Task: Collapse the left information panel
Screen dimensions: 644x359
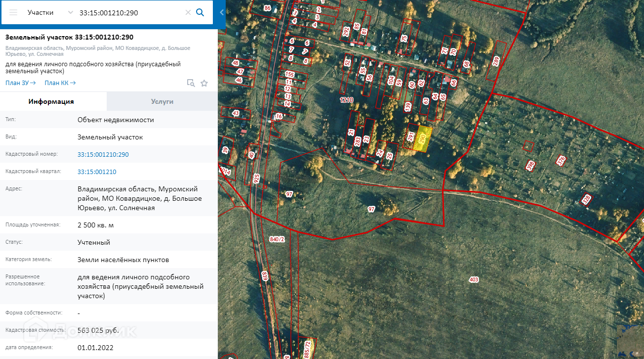Action: pos(222,12)
